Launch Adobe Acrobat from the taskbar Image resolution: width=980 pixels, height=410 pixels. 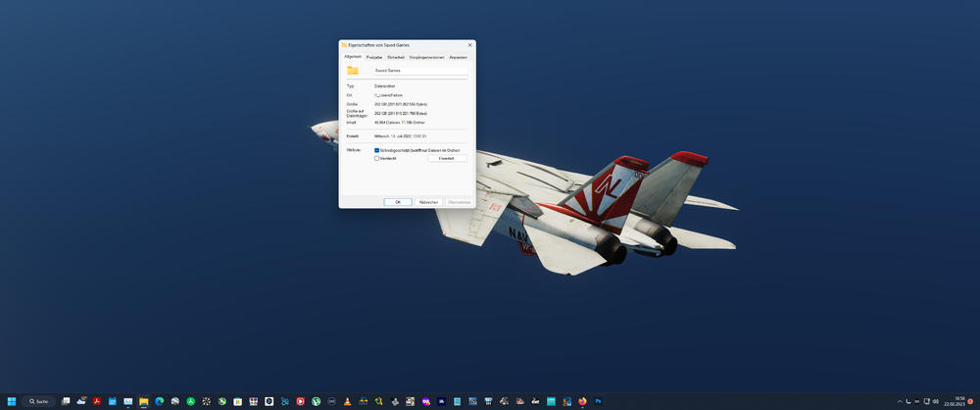click(x=97, y=401)
